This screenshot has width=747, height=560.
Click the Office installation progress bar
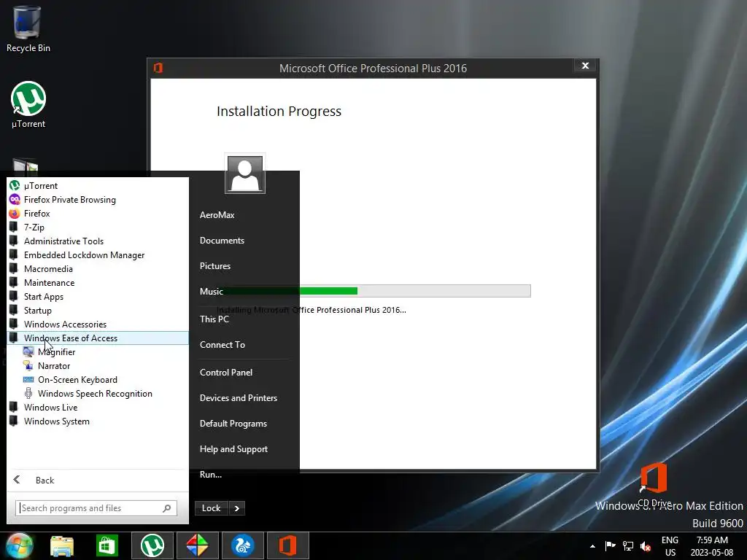[x=373, y=291]
